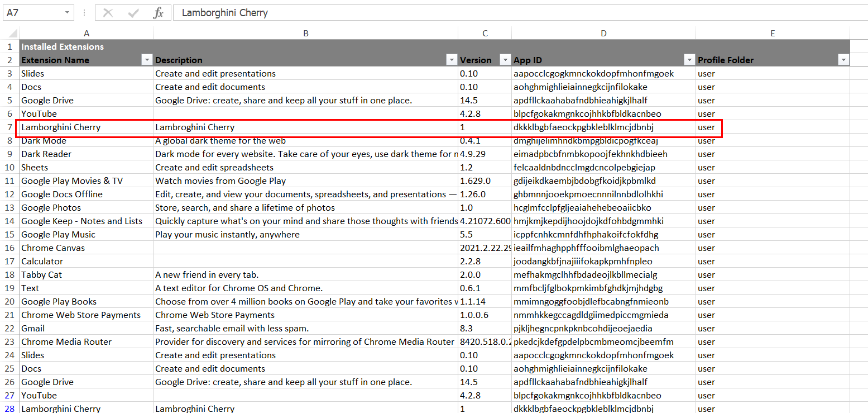This screenshot has width=868, height=413.
Task: Select the Profile Folder cell in Calculator row
Action: click(x=773, y=261)
